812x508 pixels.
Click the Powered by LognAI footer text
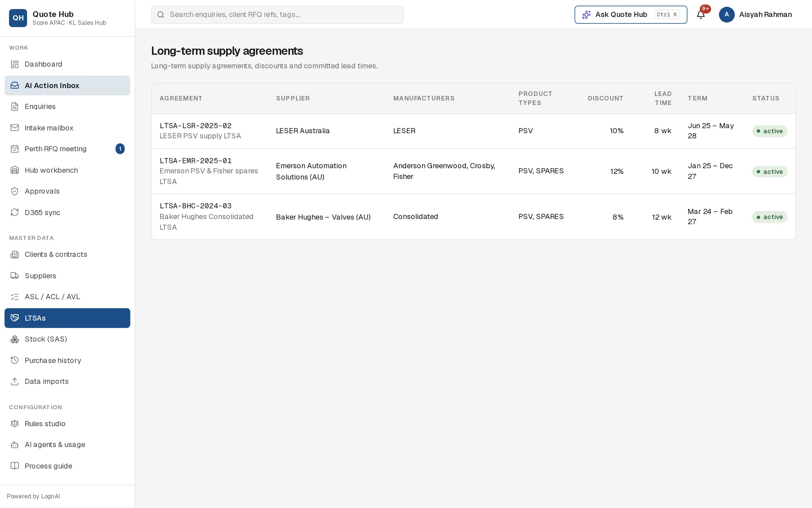[33, 496]
